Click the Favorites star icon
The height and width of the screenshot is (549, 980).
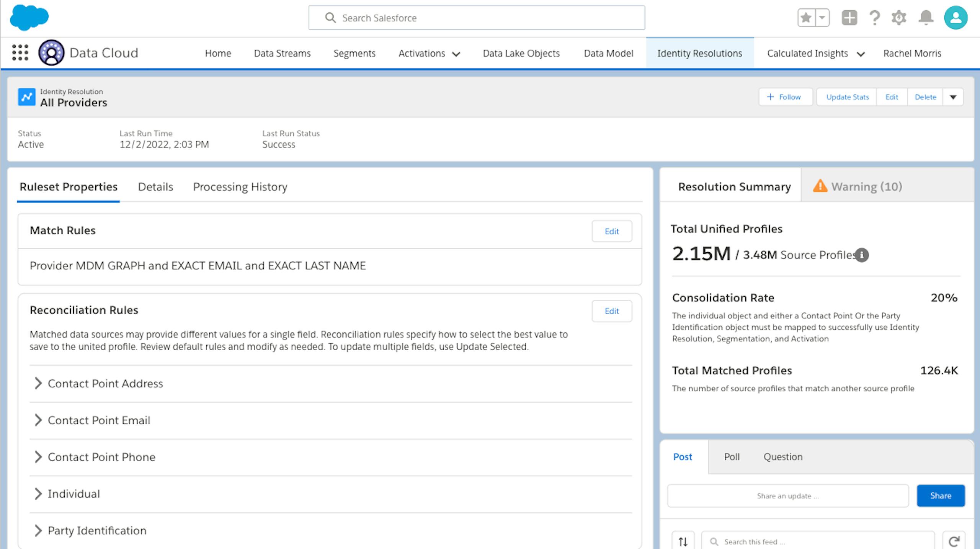[x=806, y=18]
